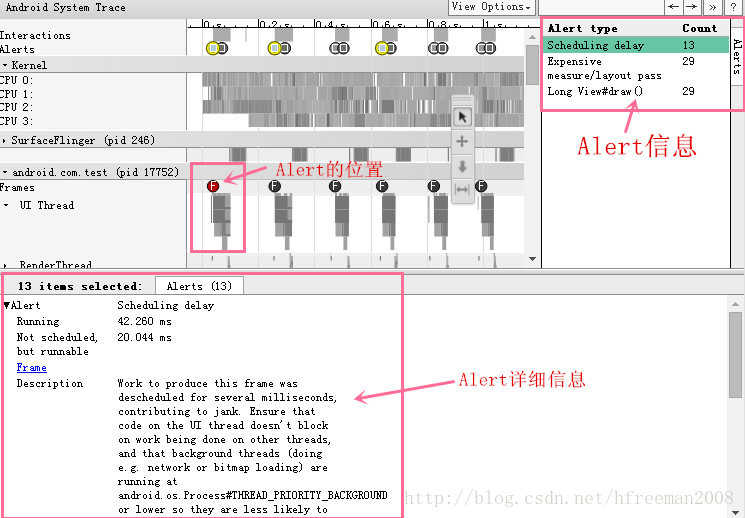The height and width of the screenshot is (518, 745).
Task: Collapse the android.com.test (pid 17752) process
Action: click(5, 172)
